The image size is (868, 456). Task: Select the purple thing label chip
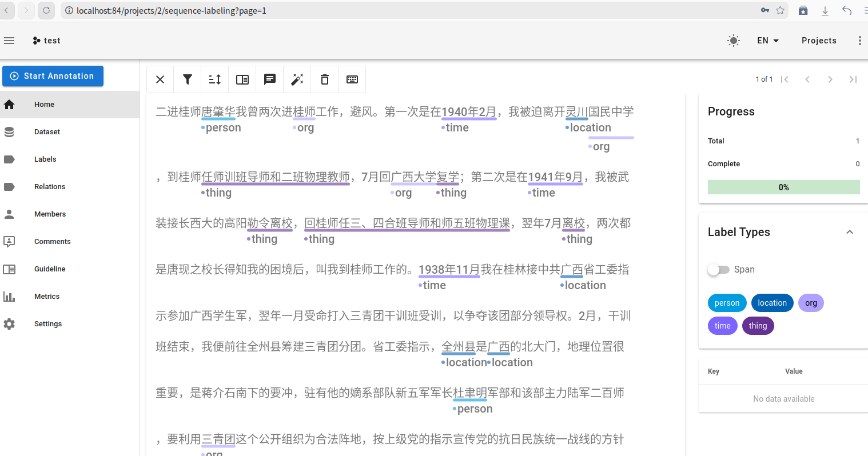(x=758, y=326)
